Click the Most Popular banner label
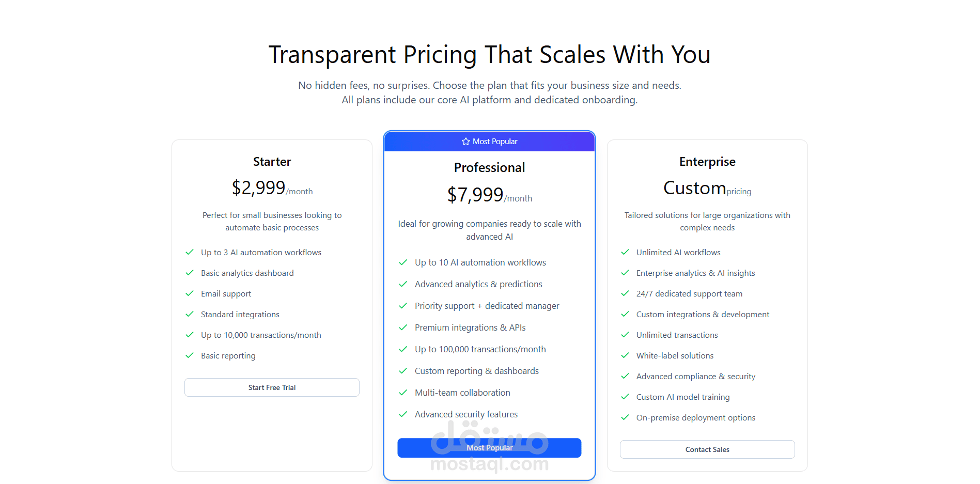The width and height of the screenshot is (980, 484). 495,142
